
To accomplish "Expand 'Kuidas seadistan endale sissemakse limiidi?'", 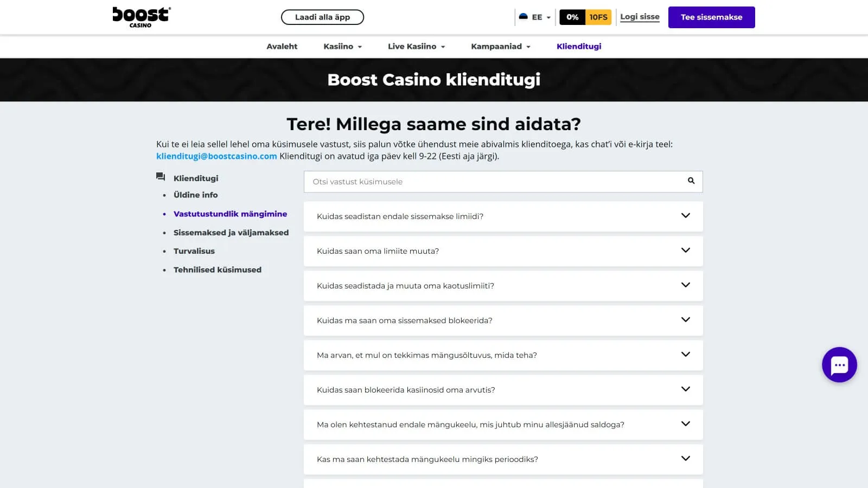I will point(503,216).
